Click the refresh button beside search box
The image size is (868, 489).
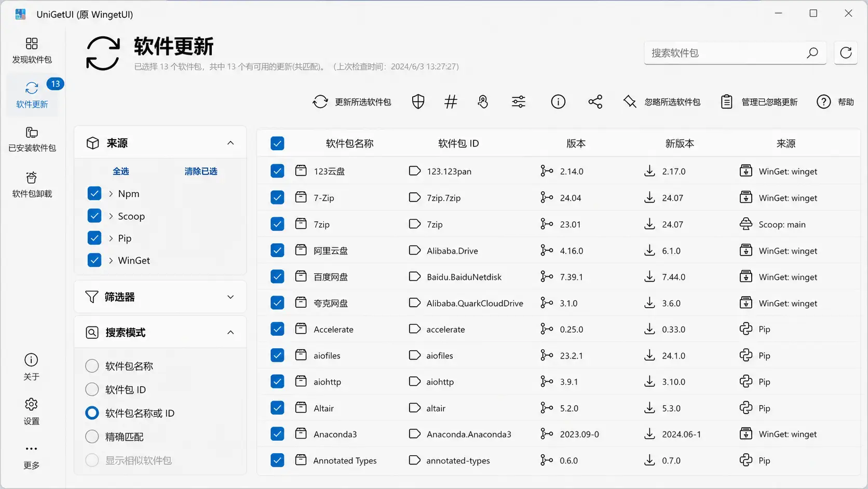pos(846,52)
